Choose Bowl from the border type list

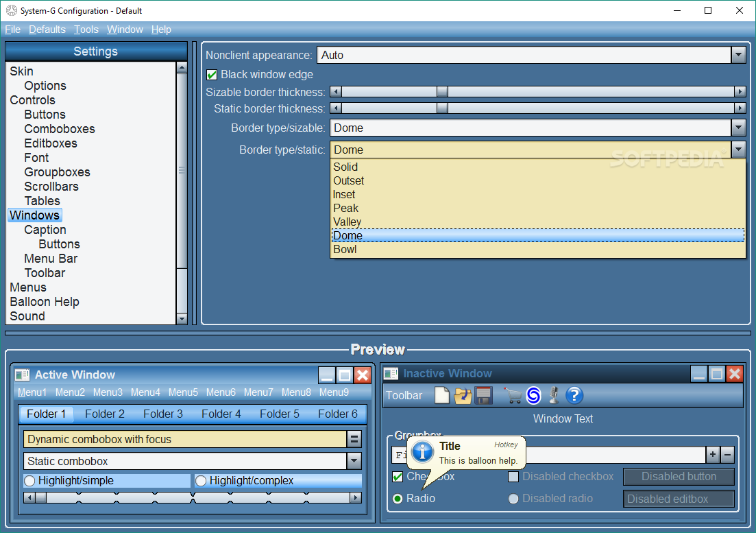537,250
